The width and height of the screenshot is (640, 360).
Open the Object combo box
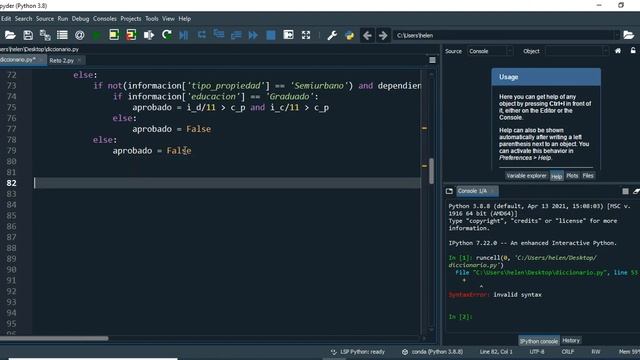pyautogui.click(x=576, y=51)
